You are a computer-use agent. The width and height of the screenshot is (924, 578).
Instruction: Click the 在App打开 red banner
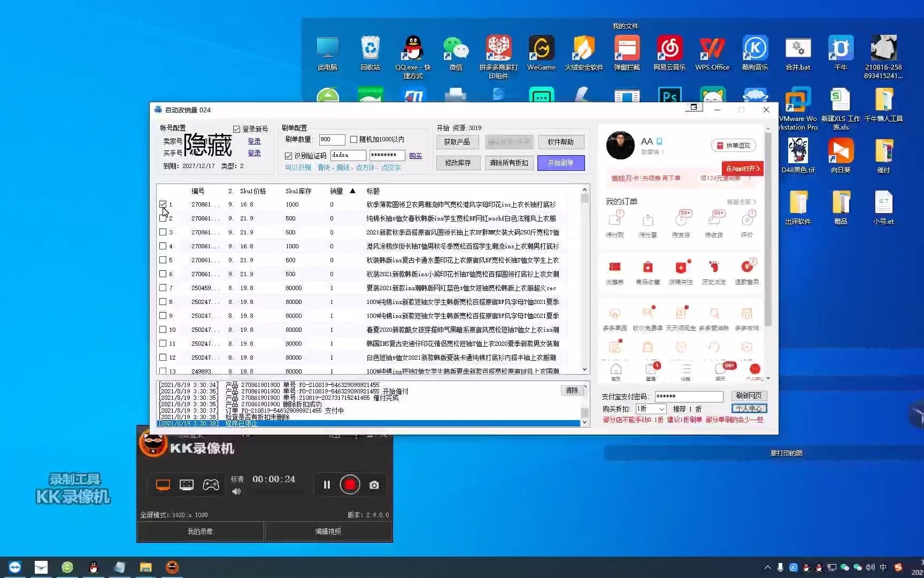tap(743, 169)
